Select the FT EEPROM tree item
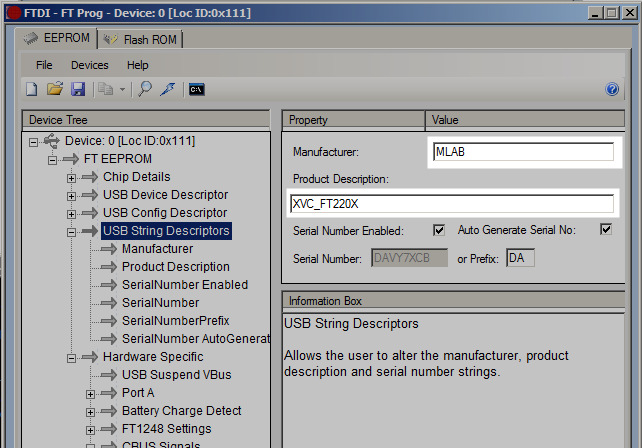The height and width of the screenshot is (448, 642). pyautogui.click(x=118, y=159)
